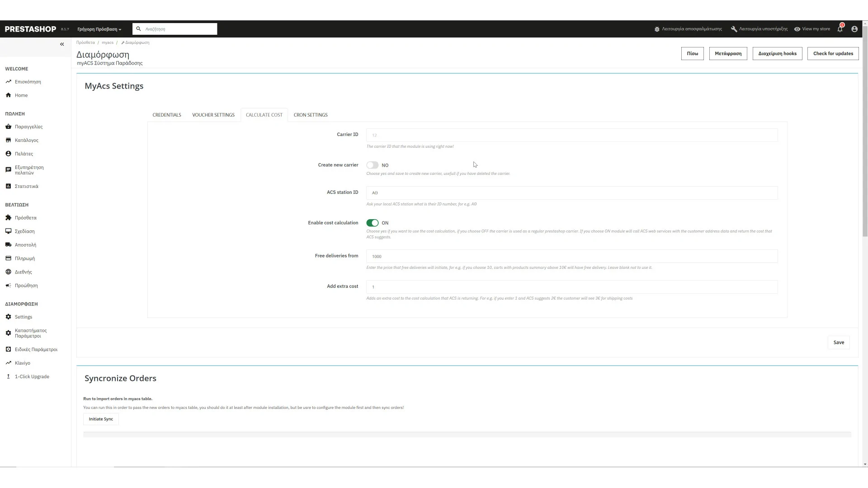868x488 pixels.
Task: Click the Διεθνής globe icon
Action: tap(8, 272)
